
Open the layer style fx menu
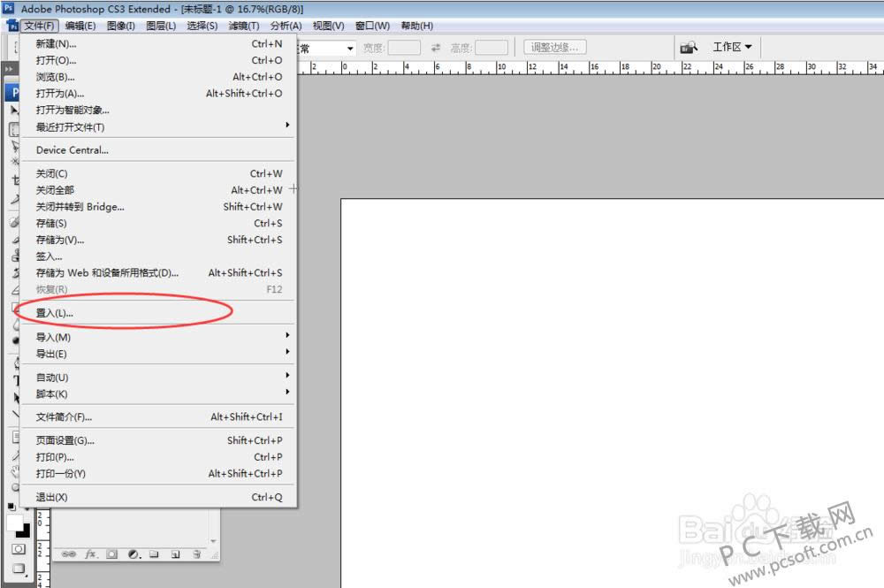click(90, 554)
